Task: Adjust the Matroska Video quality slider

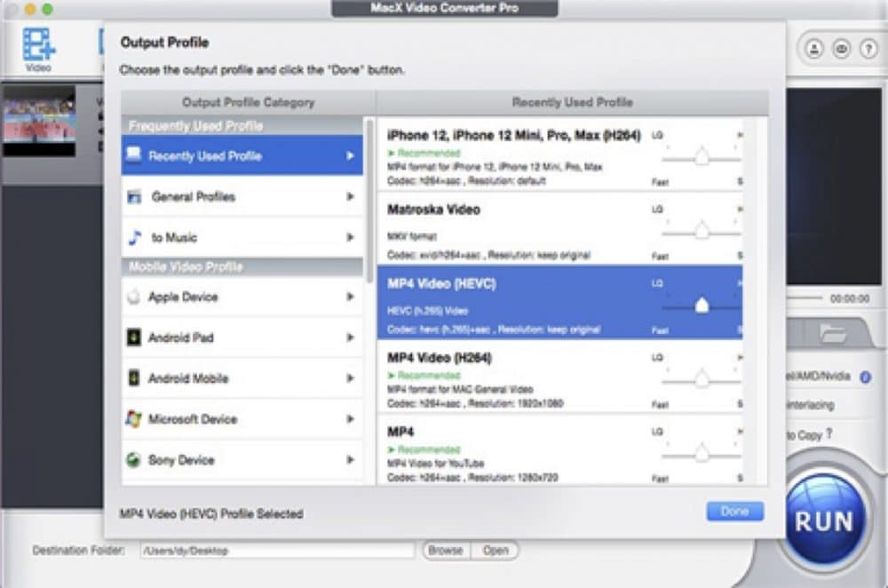Action: click(702, 231)
